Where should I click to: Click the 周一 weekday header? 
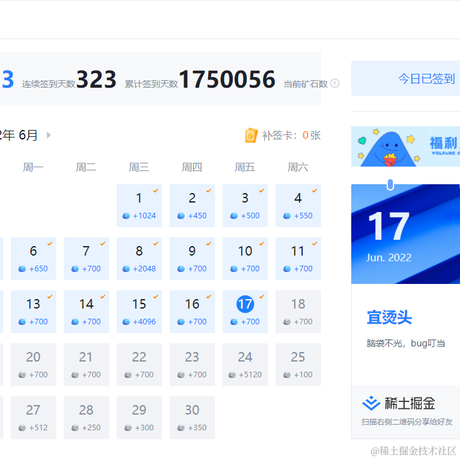point(33,167)
